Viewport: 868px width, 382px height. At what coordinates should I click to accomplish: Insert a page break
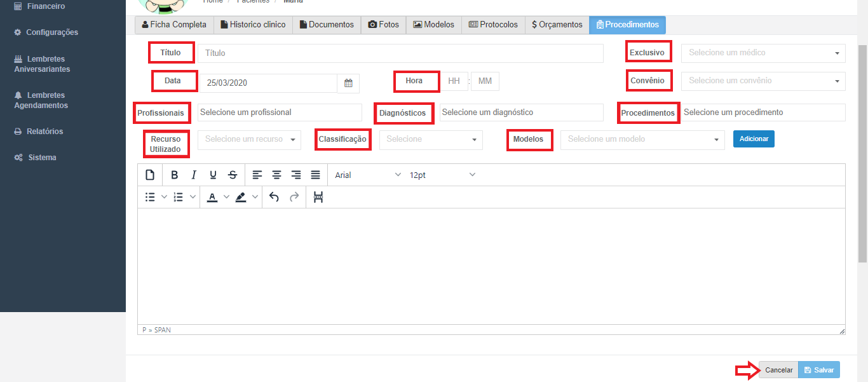(x=318, y=197)
